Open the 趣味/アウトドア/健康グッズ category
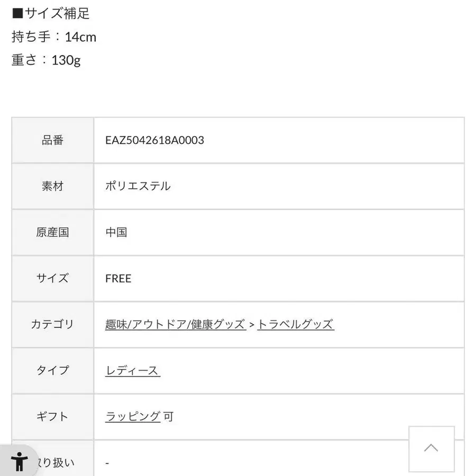The height and width of the screenshot is (476, 476). [175, 325]
